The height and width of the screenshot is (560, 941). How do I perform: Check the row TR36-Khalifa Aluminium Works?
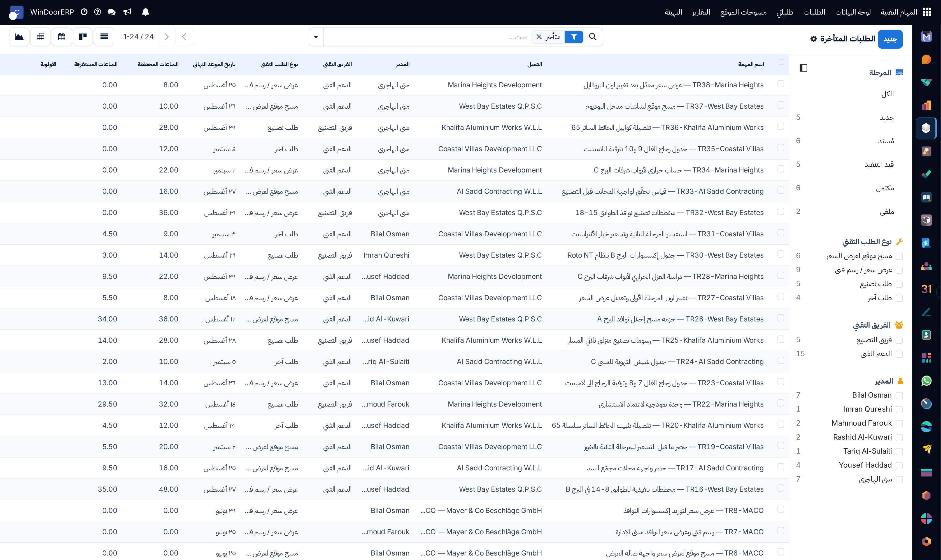pos(781,126)
